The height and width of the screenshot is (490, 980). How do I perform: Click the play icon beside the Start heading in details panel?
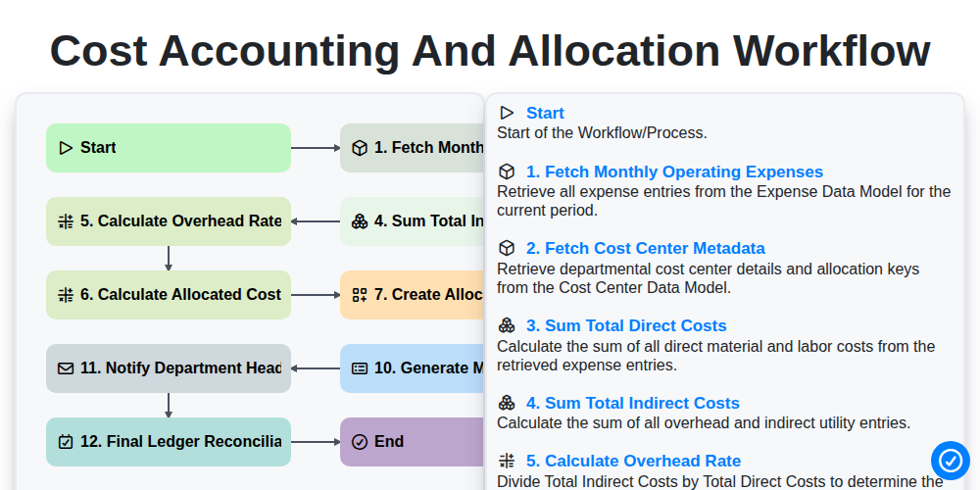point(507,113)
